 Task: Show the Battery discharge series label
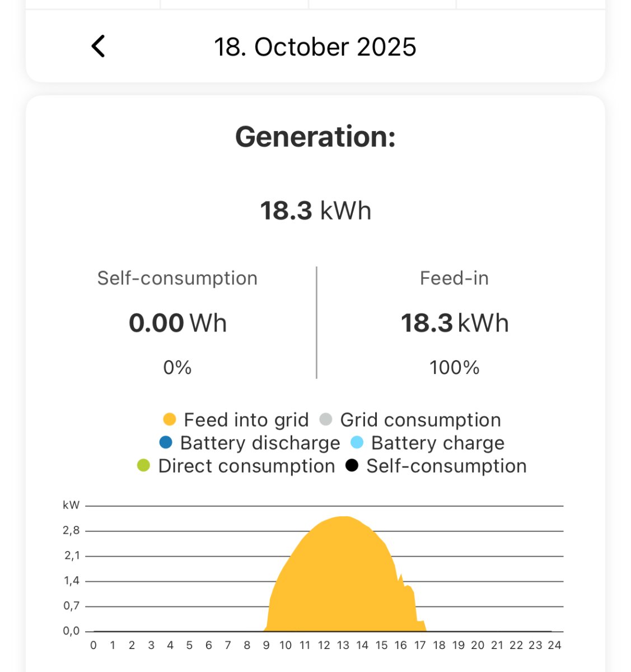click(x=260, y=443)
